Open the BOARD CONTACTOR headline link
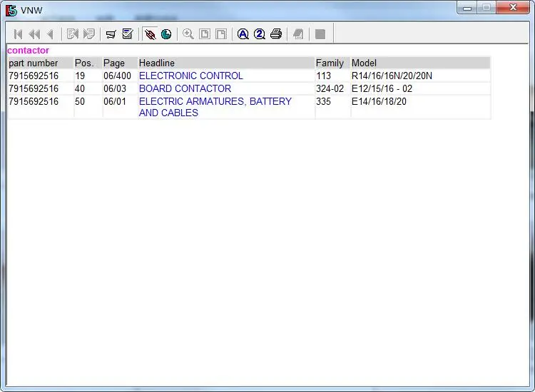535x392 pixels. point(185,88)
